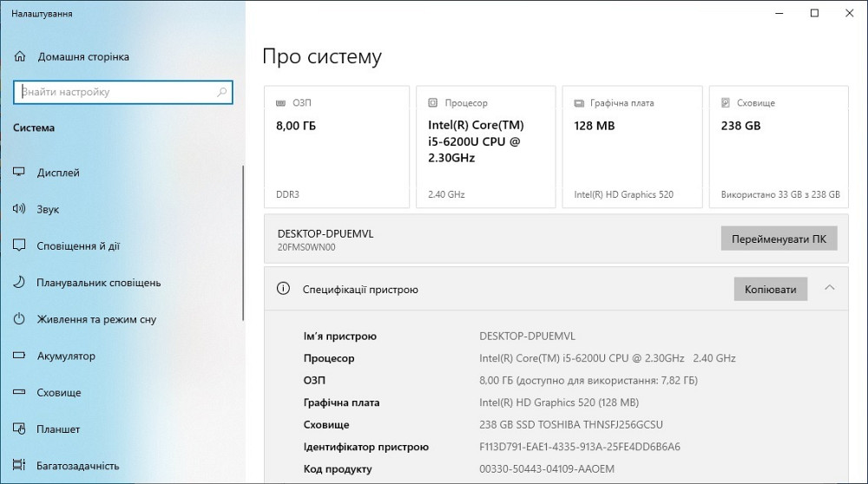Click the Графічна плата 128 MB card

[x=632, y=147]
